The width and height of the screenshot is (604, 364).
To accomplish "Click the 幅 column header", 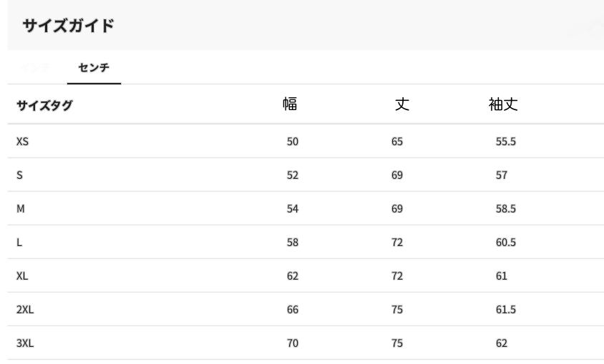I will pos(290,104).
